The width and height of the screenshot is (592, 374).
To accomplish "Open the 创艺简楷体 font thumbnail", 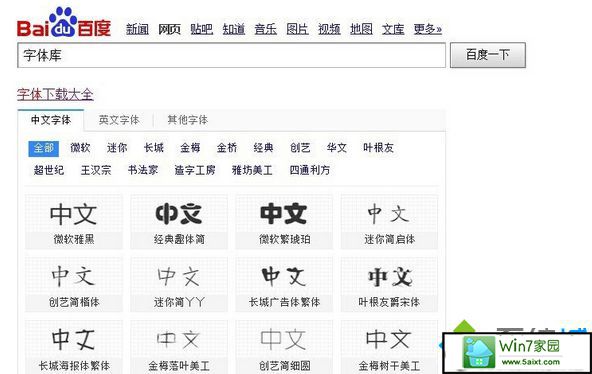I will point(74,284).
